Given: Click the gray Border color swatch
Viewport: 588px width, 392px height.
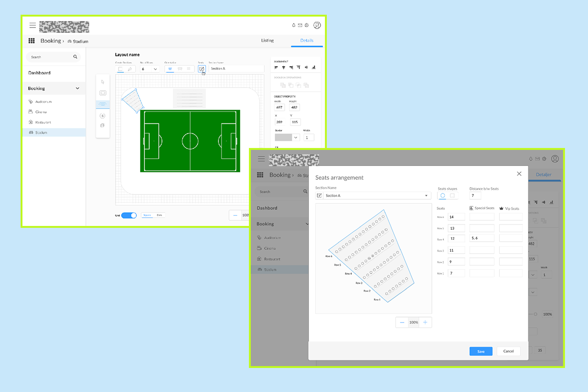Looking at the screenshot, I should [x=283, y=138].
